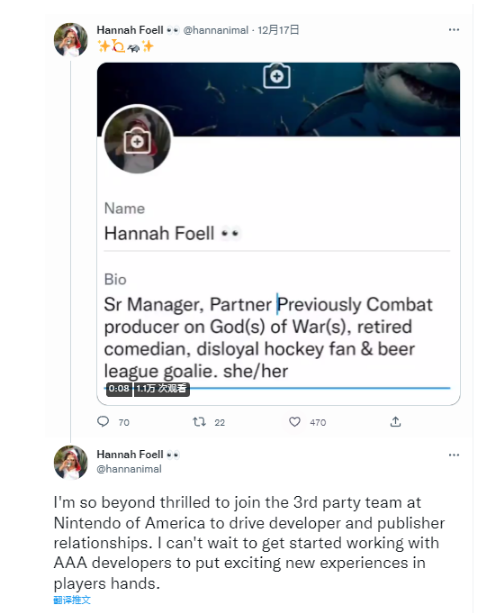Click the @hannanimal handle in the second tweet
The image size is (504, 613).
tap(129, 469)
